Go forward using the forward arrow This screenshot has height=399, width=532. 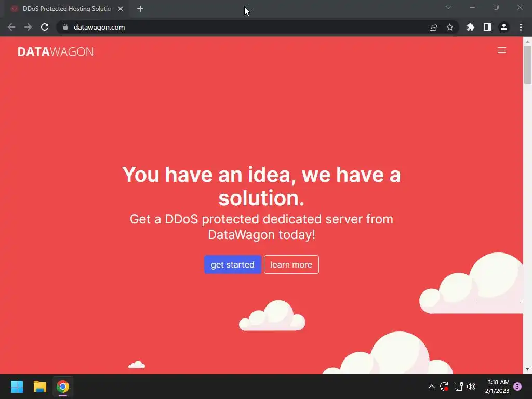coord(28,27)
